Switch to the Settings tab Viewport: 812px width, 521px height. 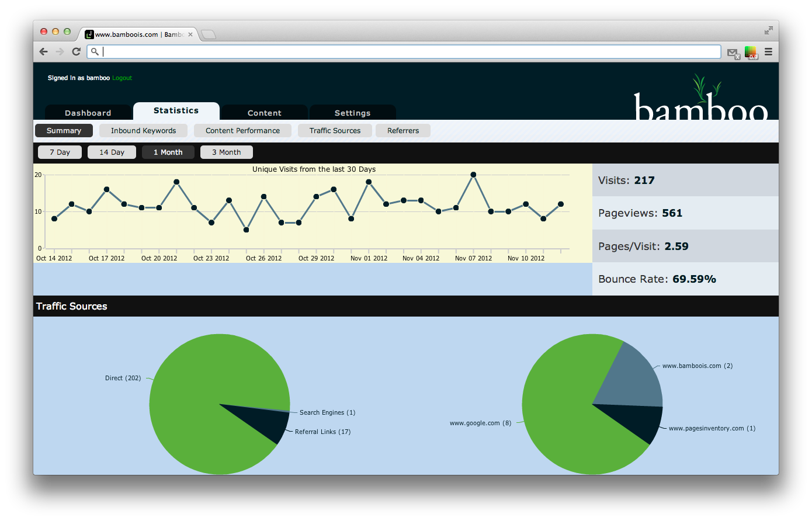click(352, 112)
